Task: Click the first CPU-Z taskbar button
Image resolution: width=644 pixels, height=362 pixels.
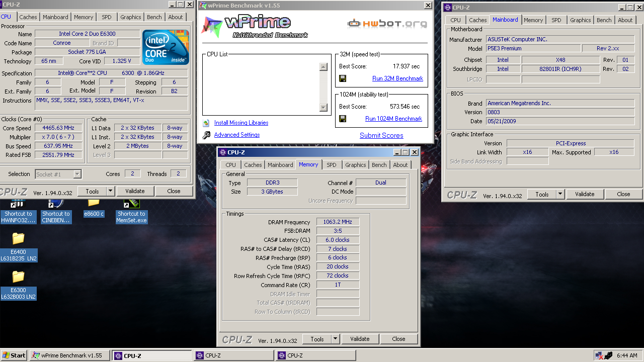Action: click(152, 355)
